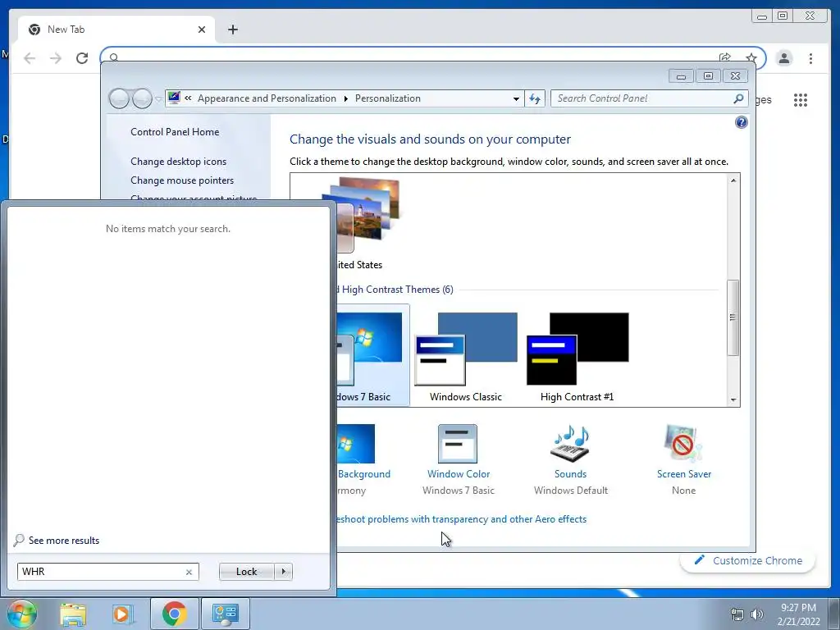Open the Sounds settings icon
840x630 pixels.
click(x=570, y=444)
